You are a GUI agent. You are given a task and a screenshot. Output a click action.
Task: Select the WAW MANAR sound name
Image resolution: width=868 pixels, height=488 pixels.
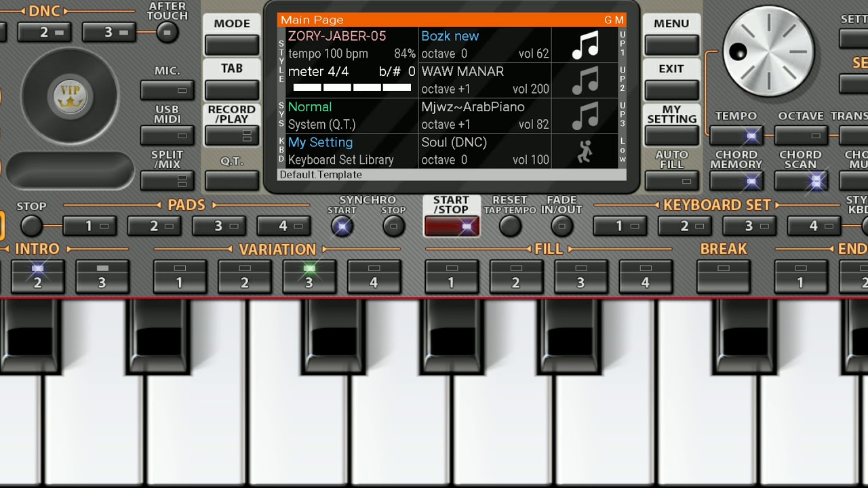tap(462, 71)
